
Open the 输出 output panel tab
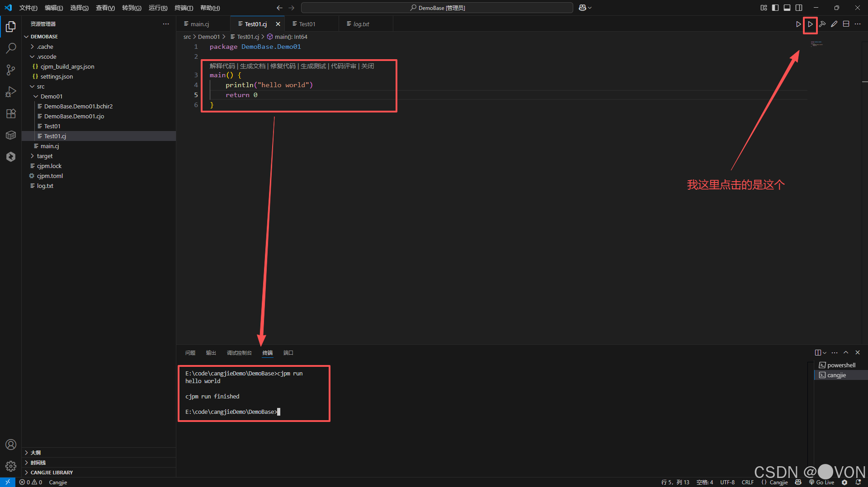(211, 353)
